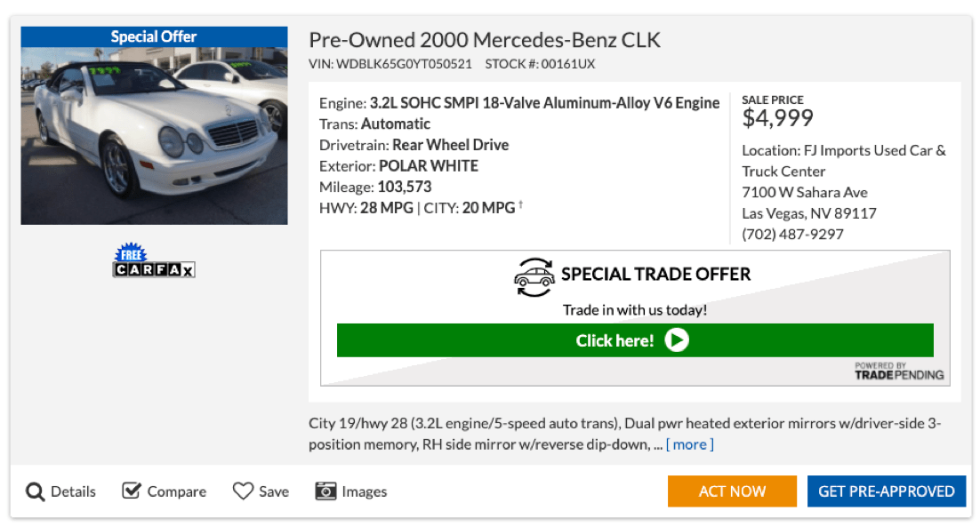Click the MPG footnote dagger symbol

point(521,205)
